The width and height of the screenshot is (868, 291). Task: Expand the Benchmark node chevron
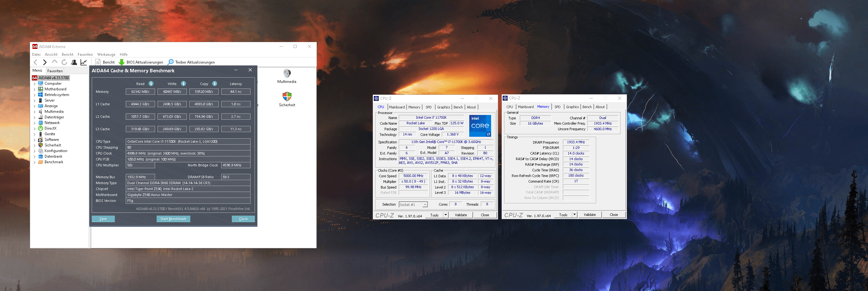(34, 162)
